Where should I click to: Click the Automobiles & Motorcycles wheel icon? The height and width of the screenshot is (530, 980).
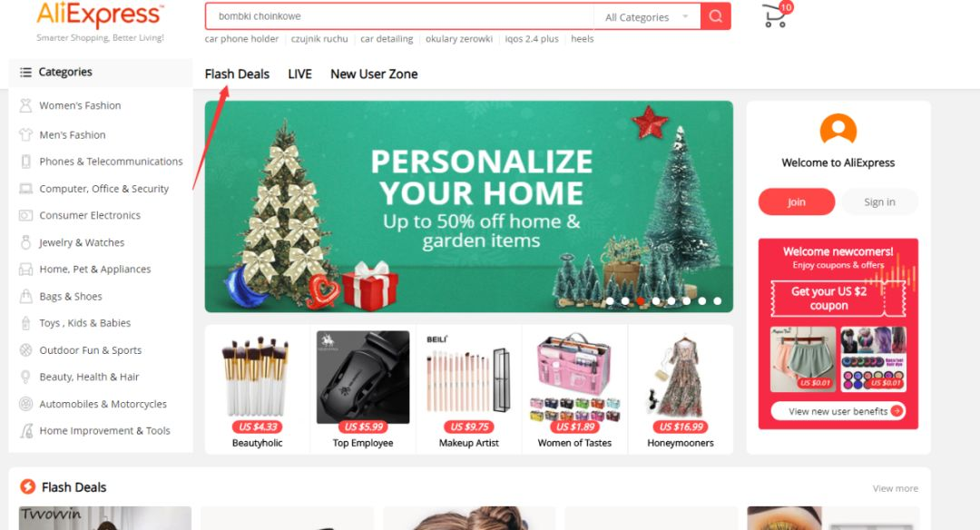(25, 404)
